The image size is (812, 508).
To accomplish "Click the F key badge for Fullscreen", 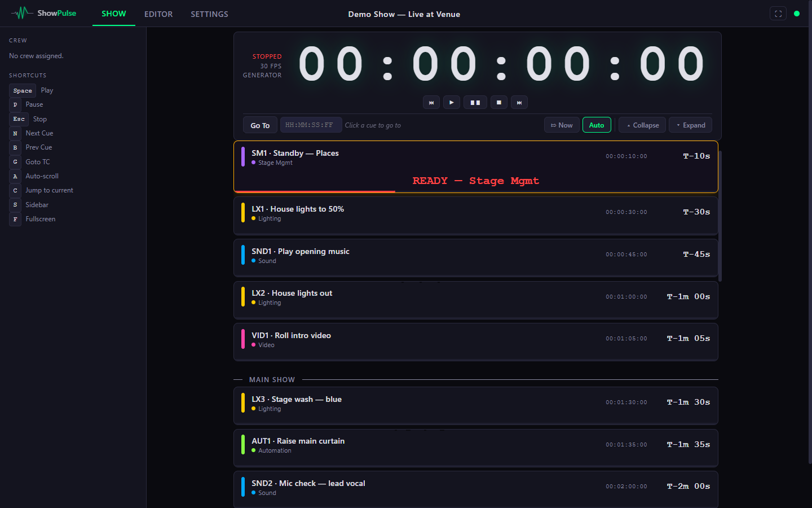I will [15, 219].
